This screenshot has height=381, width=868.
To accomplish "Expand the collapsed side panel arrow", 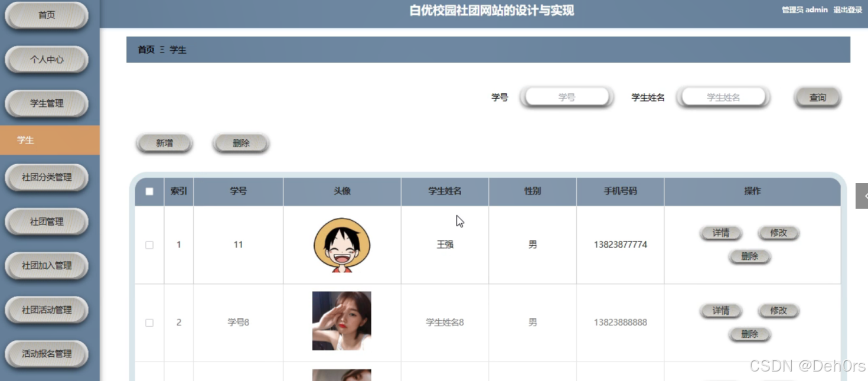I will [x=862, y=196].
